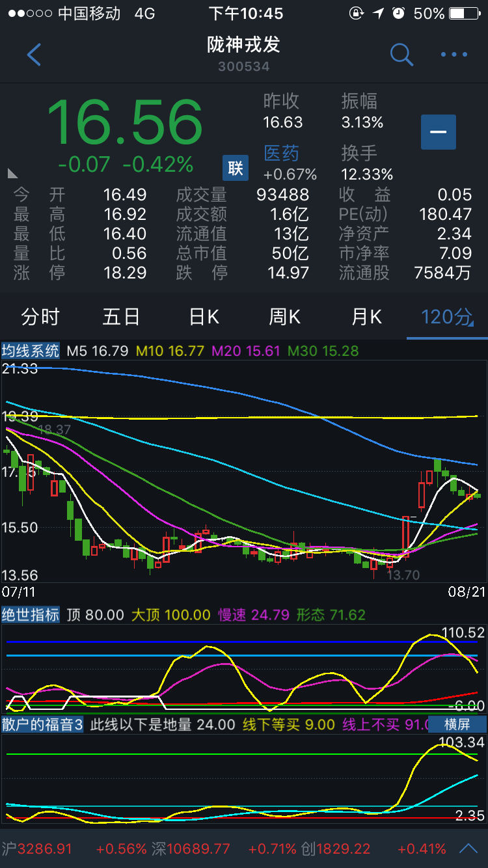Viewport: 488px width, 868px height.
Task: Tap the 形态 71.62 indicator value
Action: 331,615
